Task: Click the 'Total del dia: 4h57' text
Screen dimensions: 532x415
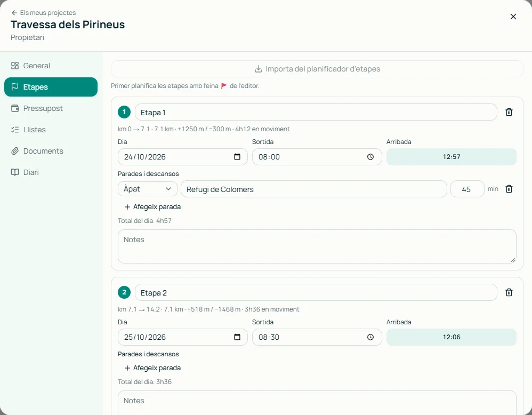Action: click(144, 221)
